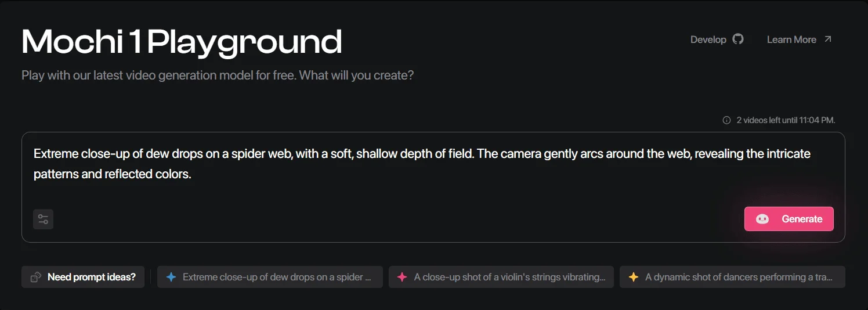Click the 2 videos left notice text

click(786, 120)
